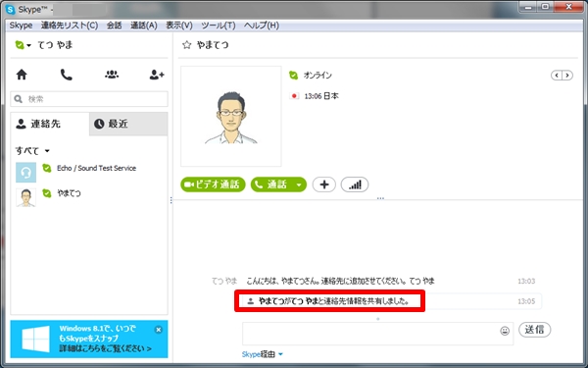Image resolution: width=588 pixels, height=368 pixels.
Task: Click the 13:05 message timestamp
Action: (x=526, y=301)
